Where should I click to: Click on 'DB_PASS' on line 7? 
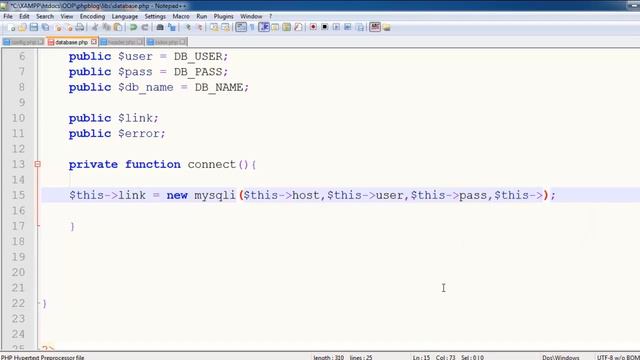point(198,72)
